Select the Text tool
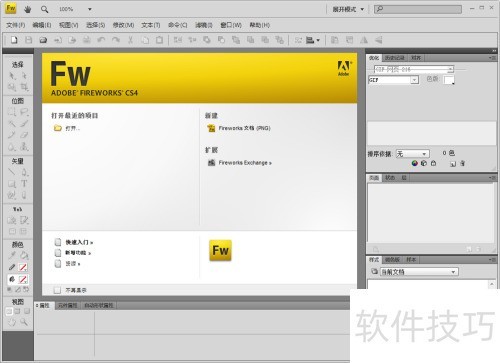 (x=24, y=183)
